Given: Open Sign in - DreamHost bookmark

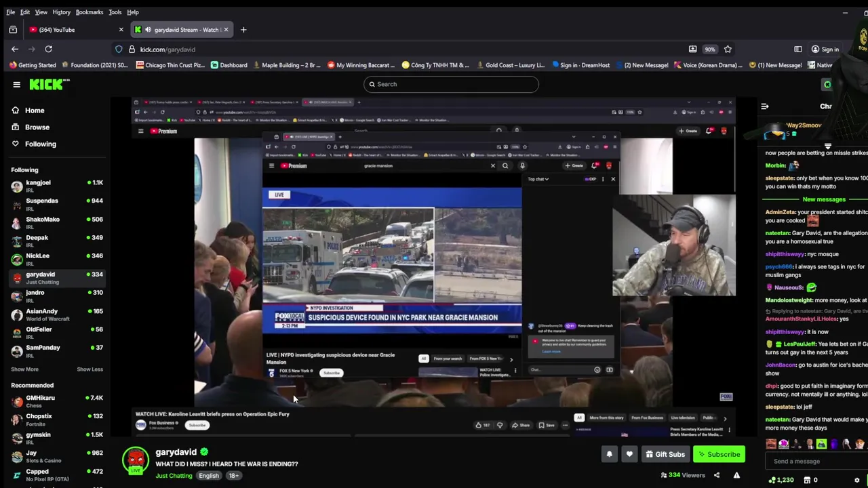Looking at the screenshot, I should point(581,65).
